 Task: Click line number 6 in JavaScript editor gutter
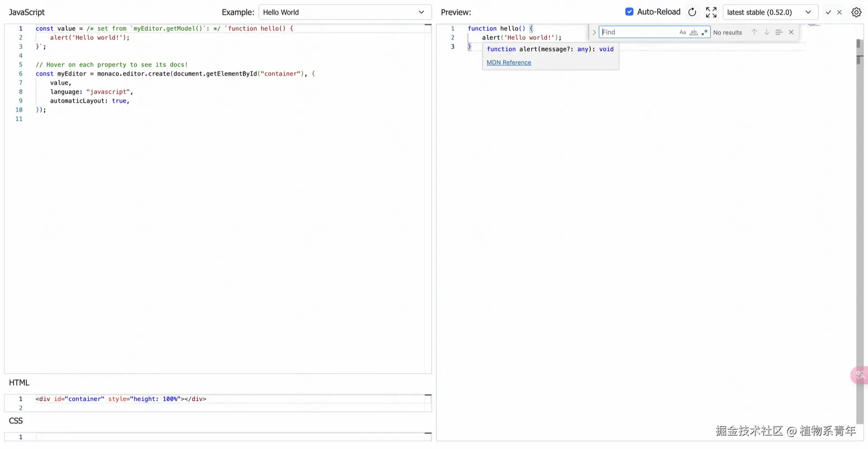point(20,74)
